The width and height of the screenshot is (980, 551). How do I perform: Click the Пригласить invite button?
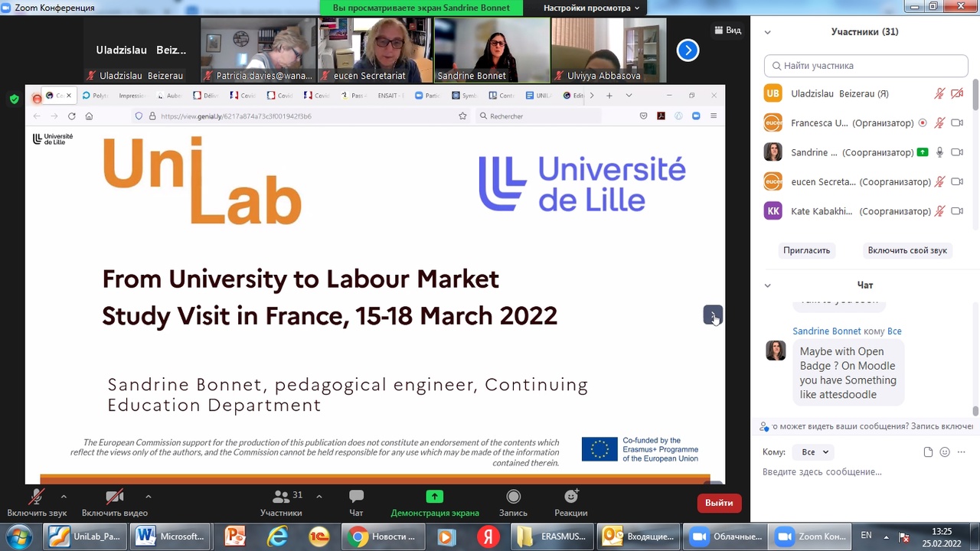coord(806,250)
